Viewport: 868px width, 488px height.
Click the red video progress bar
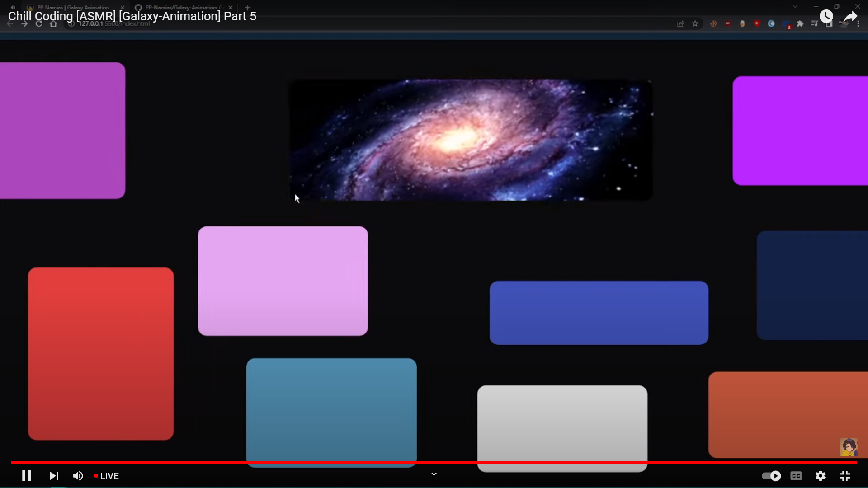434,462
